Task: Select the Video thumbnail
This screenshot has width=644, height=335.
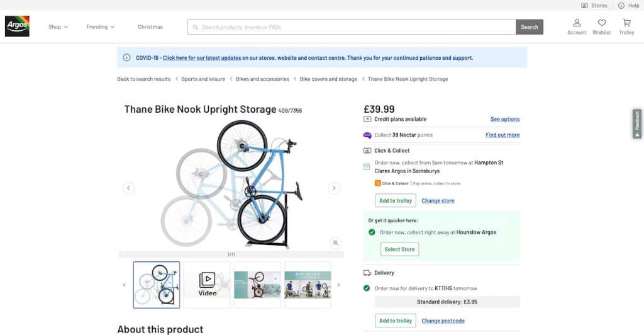Action: click(207, 285)
